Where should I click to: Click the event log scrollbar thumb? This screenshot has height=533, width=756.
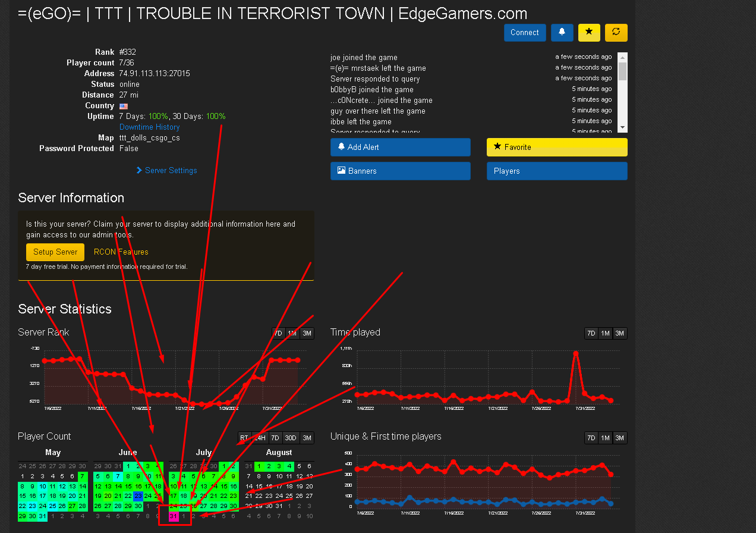pyautogui.click(x=623, y=71)
